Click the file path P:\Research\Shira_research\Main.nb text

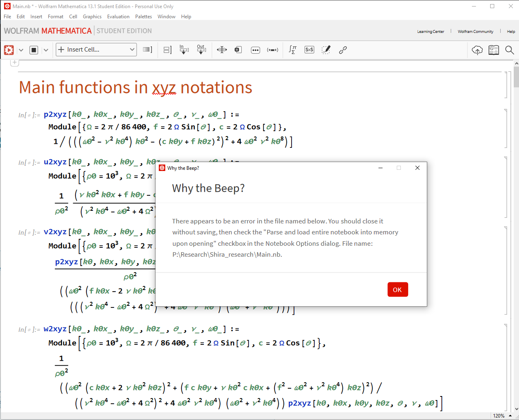tap(227, 255)
